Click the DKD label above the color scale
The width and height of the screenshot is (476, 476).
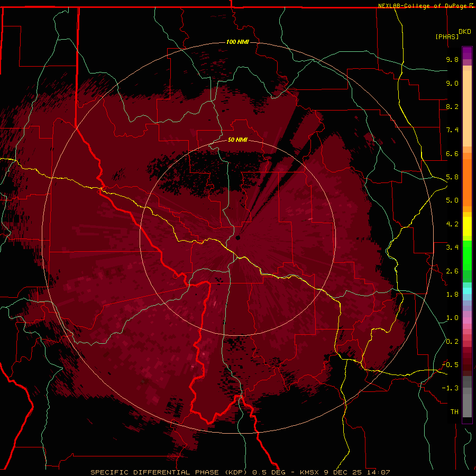465,31
